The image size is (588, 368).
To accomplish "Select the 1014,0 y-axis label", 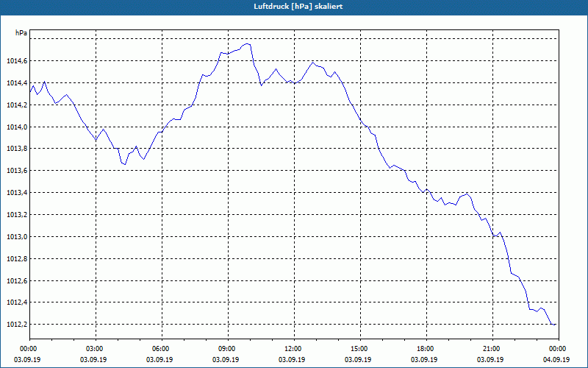I will pyautogui.click(x=16, y=127).
